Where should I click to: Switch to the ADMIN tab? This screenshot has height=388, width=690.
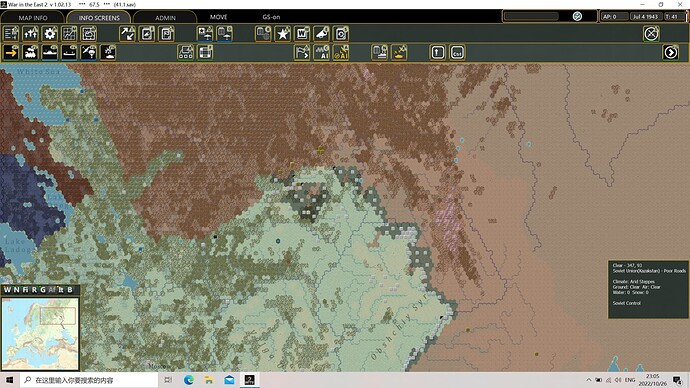coord(165,18)
